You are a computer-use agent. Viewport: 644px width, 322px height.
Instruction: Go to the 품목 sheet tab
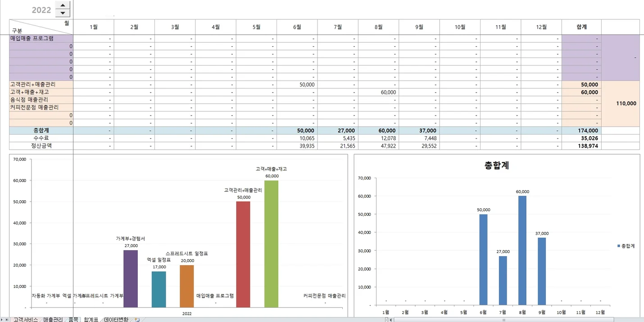73,319
